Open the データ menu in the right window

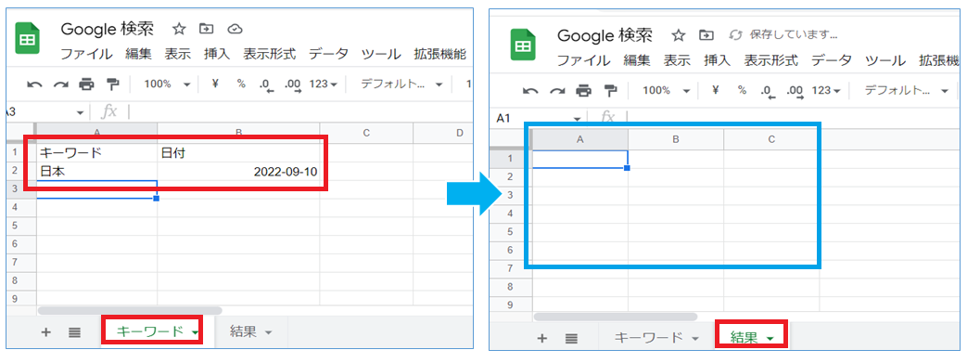coord(832,60)
